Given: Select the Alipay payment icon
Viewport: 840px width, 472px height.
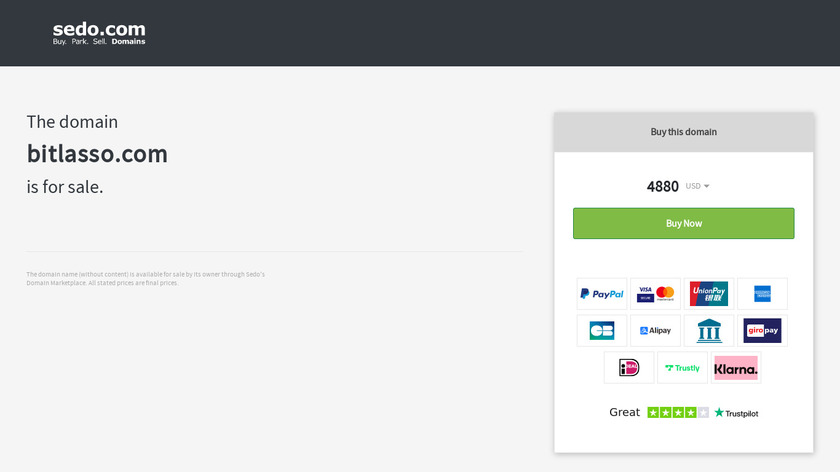Looking at the screenshot, I should pyautogui.click(x=656, y=331).
